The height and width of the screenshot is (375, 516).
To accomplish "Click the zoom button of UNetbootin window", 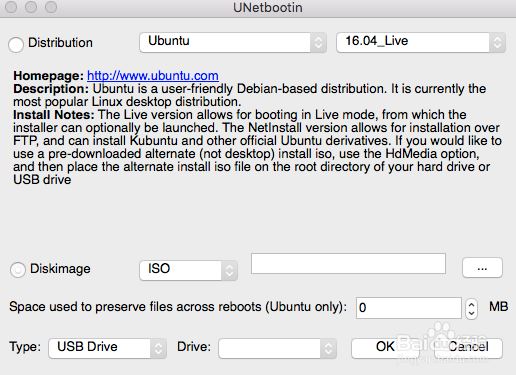I will tap(51, 7).
